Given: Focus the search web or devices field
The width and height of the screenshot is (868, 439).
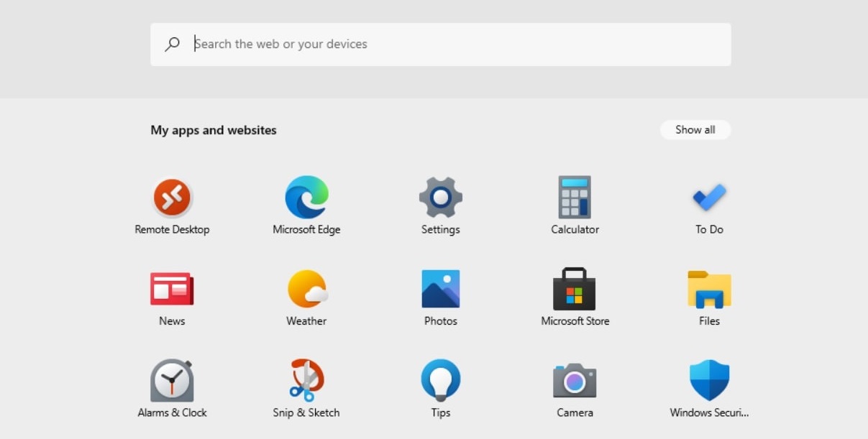Looking at the screenshot, I should click(440, 45).
